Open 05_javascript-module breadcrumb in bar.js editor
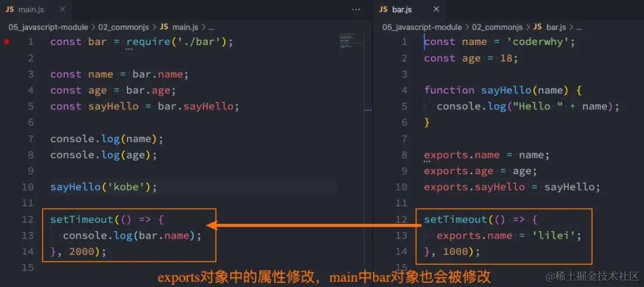Screen dimensions: 644x287 pyautogui.click(x=422, y=27)
